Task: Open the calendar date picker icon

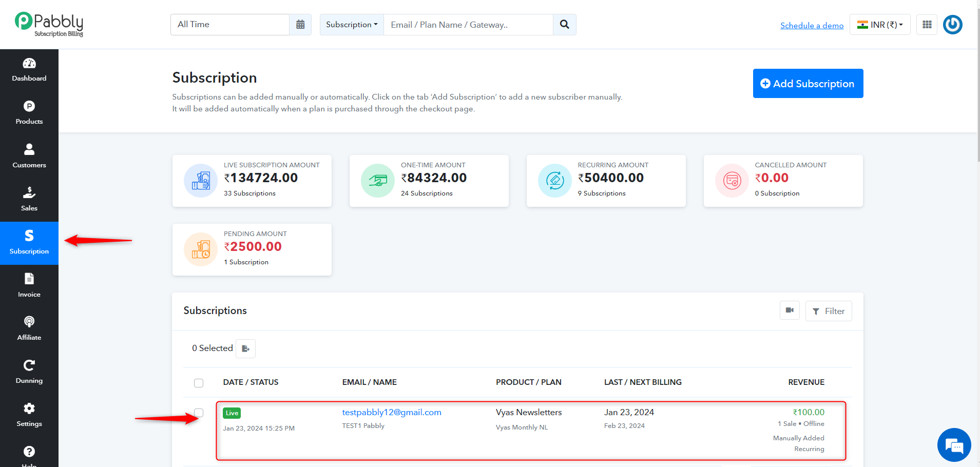Action: pyautogui.click(x=300, y=25)
